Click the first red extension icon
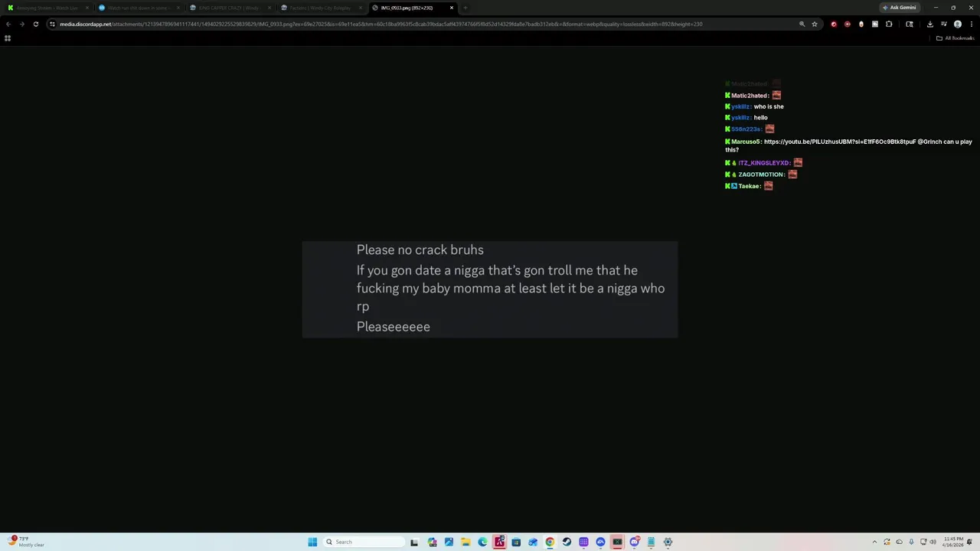 (834, 24)
